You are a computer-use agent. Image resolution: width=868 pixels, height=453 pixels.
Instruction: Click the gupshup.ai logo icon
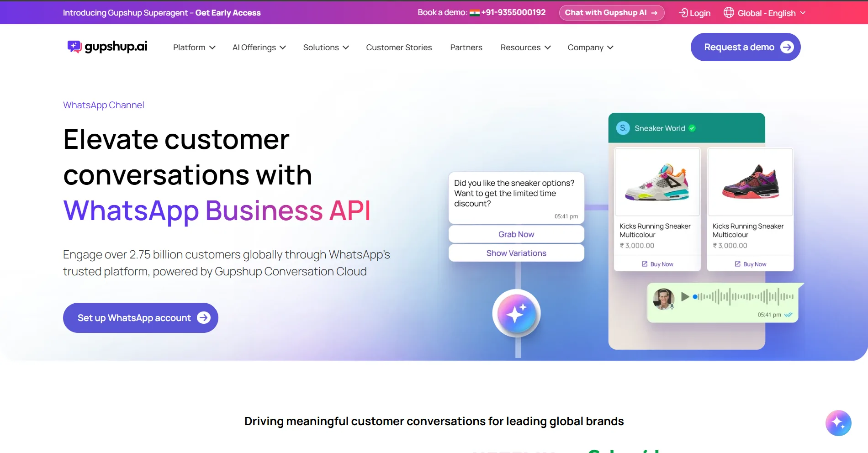(74, 47)
